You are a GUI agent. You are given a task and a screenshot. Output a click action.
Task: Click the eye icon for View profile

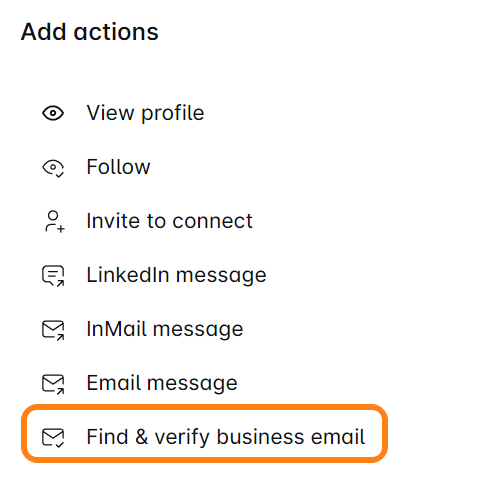(x=53, y=113)
